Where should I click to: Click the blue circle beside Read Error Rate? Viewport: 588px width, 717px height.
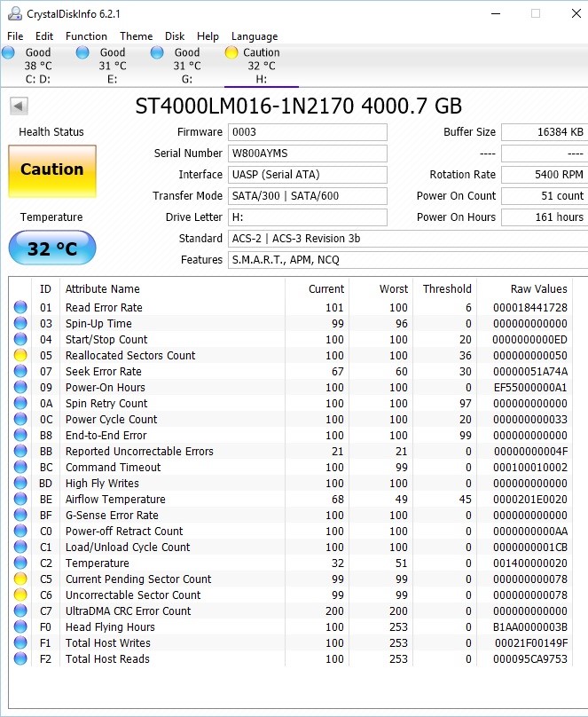(20, 307)
